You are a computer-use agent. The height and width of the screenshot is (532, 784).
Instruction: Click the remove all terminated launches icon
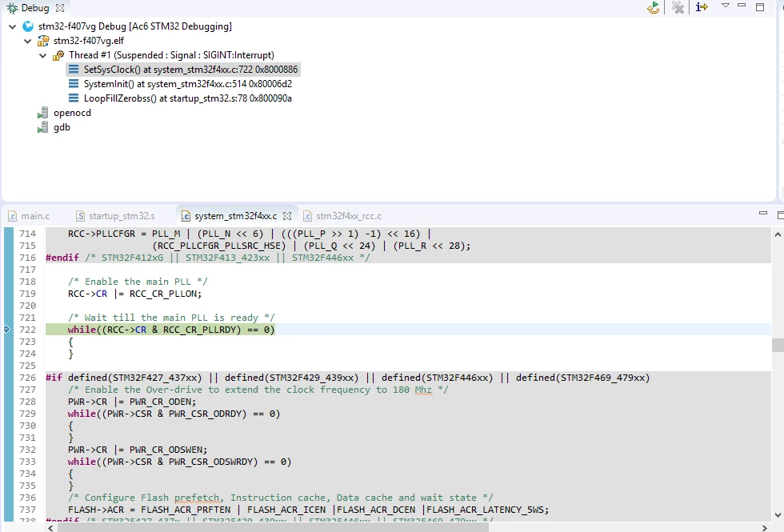pyautogui.click(x=678, y=7)
